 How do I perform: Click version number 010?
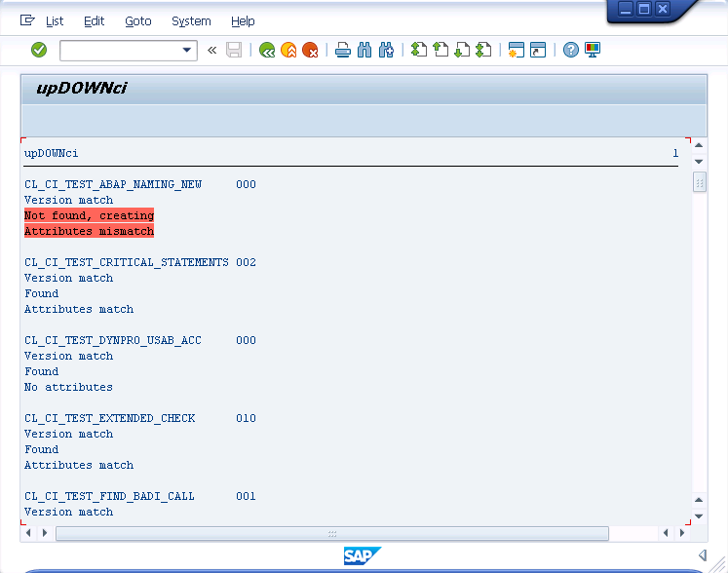[246, 418]
